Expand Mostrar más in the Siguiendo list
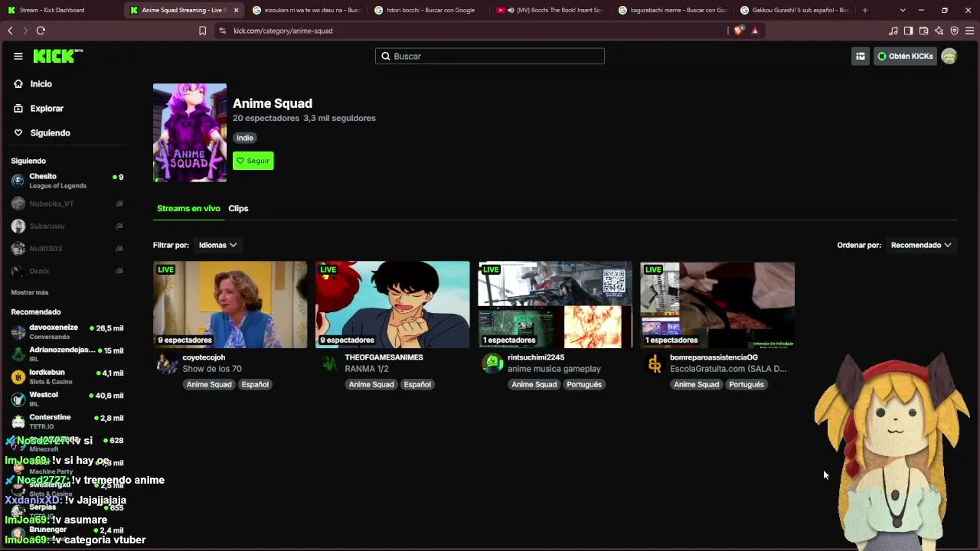 point(29,292)
